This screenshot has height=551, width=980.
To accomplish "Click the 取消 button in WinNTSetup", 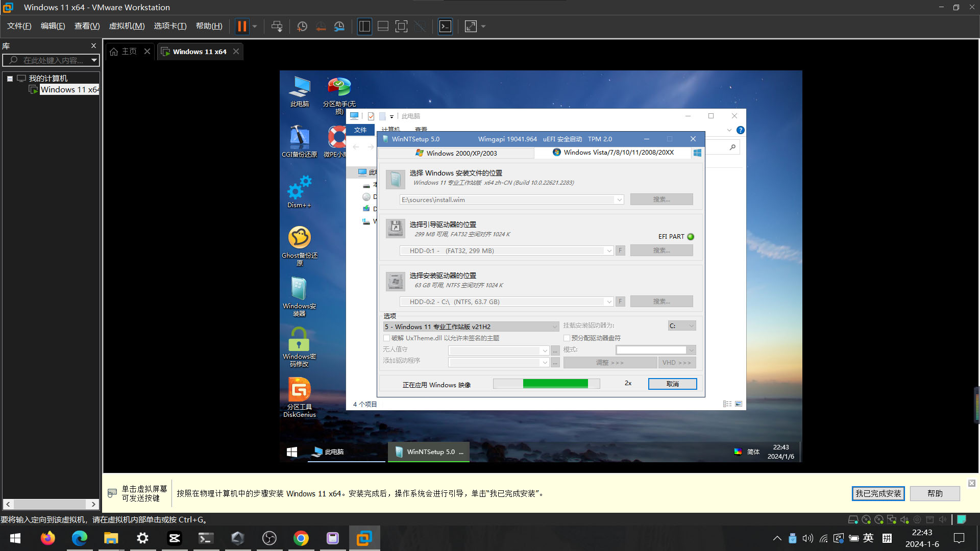I will point(672,384).
